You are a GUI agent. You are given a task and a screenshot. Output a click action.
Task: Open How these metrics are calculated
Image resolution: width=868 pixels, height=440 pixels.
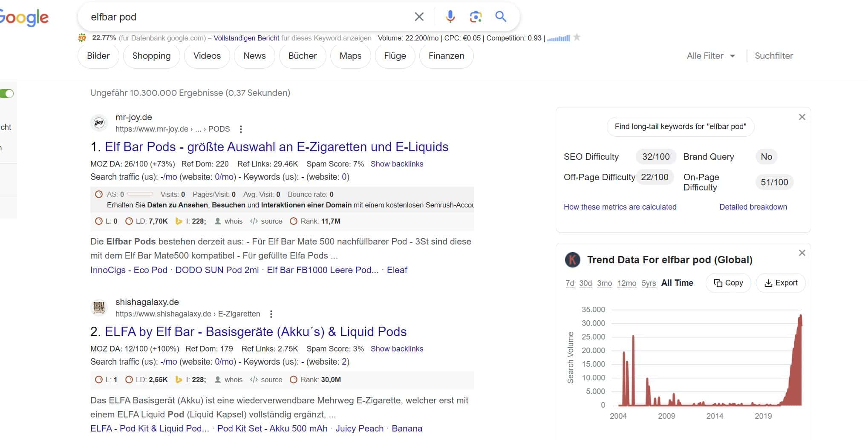click(620, 207)
